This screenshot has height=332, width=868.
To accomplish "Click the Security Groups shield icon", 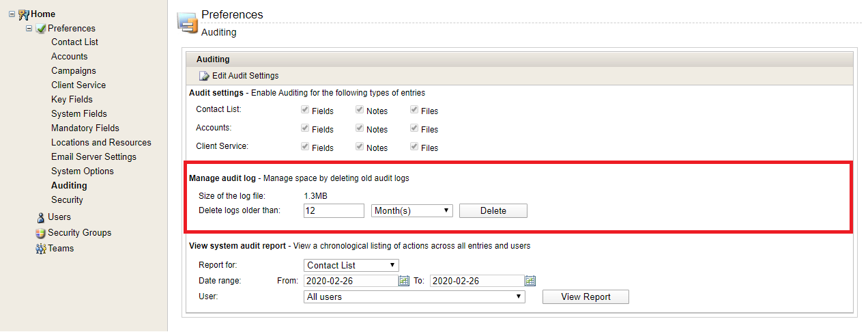I will (x=41, y=233).
